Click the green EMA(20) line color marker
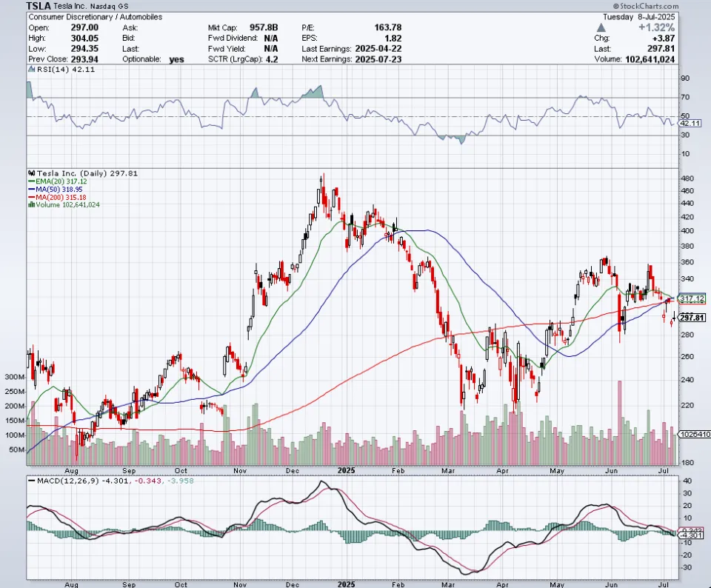The image size is (711, 588). coord(32,181)
